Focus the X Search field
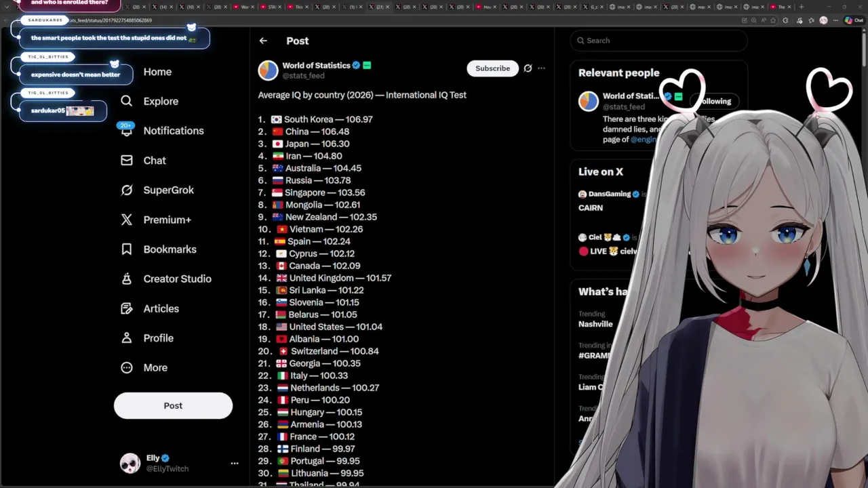Screen dimensions: 868x488 pos(659,41)
